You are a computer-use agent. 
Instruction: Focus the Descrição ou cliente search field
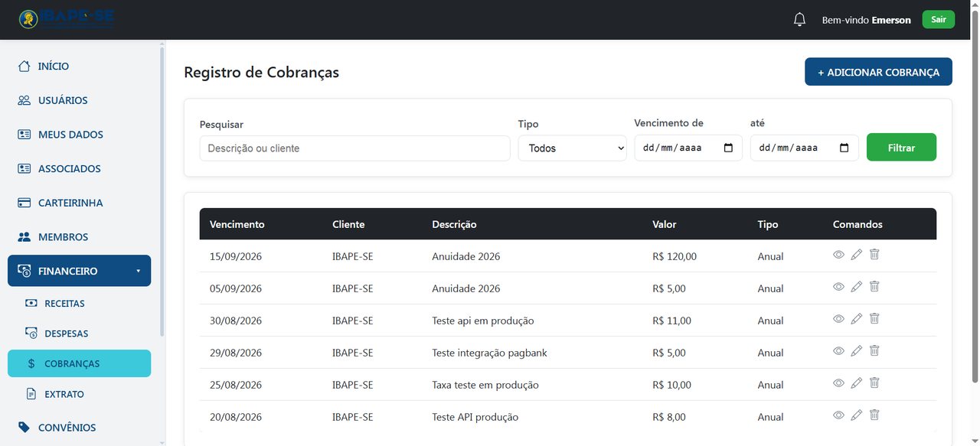[x=354, y=148]
